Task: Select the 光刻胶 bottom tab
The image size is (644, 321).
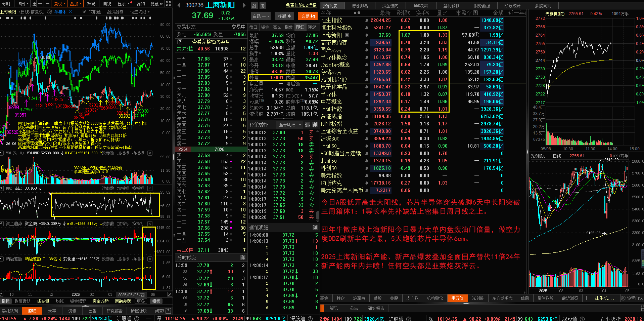Action: tap(478, 298)
